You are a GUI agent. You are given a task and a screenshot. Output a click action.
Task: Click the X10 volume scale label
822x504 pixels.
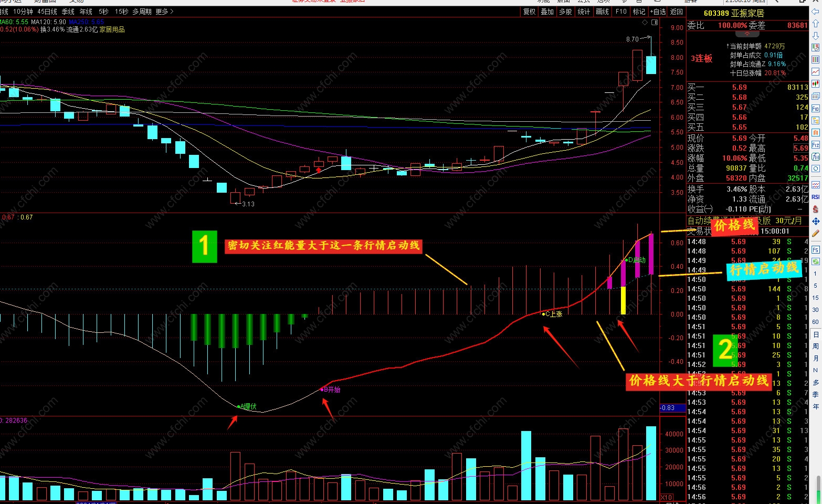pyautogui.click(x=666, y=497)
